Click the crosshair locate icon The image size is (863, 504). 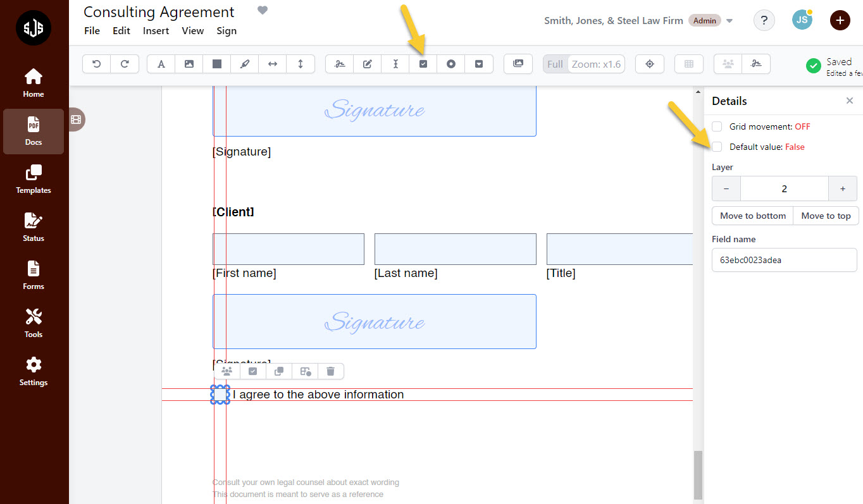pyautogui.click(x=650, y=64)
